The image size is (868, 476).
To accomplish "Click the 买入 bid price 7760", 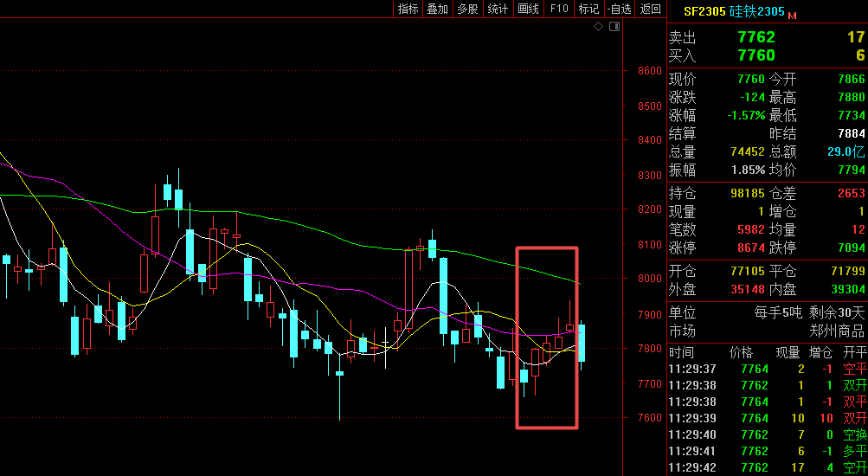I will (755, 55).
